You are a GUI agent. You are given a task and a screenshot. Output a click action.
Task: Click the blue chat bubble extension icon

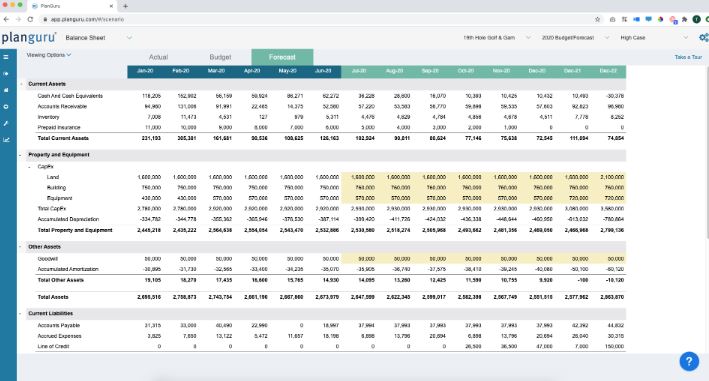pyautogui.click(x=648, y=19)
